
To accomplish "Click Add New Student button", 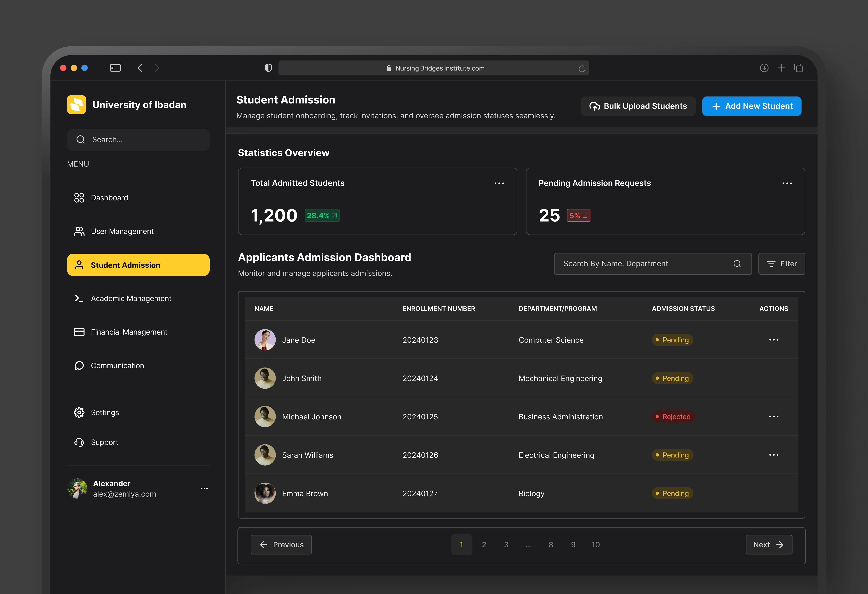I will [x=751, y=106].
